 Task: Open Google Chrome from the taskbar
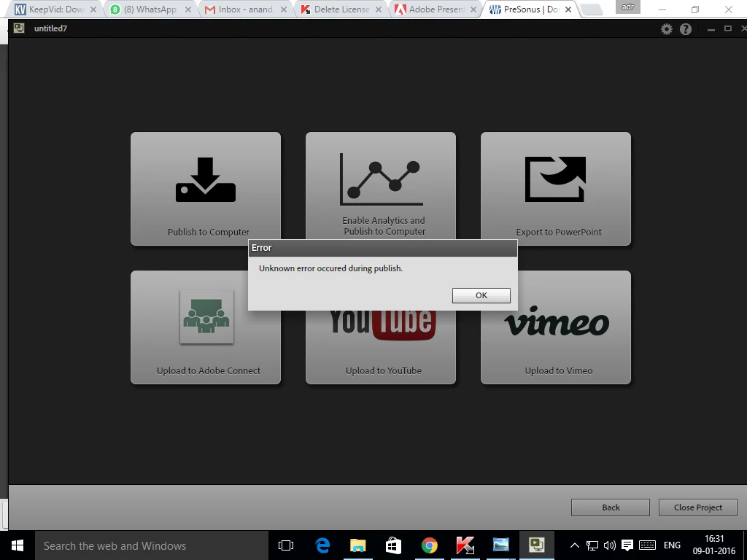click(429, 545)
